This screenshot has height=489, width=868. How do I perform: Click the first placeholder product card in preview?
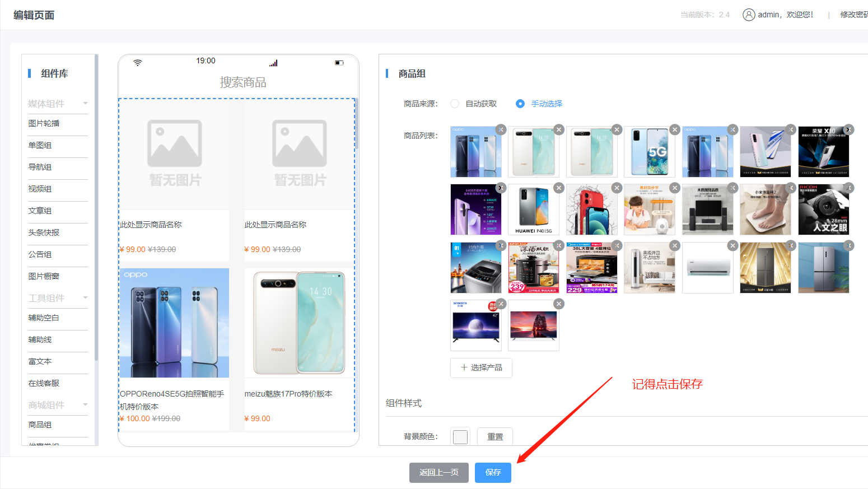tap(174, 180)
